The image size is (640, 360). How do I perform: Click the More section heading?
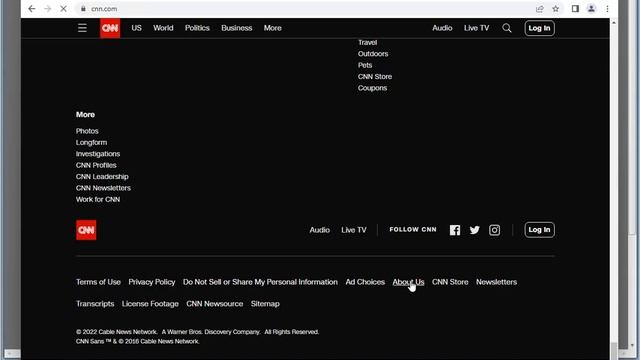pyautogui.click(x=85, y=115)
